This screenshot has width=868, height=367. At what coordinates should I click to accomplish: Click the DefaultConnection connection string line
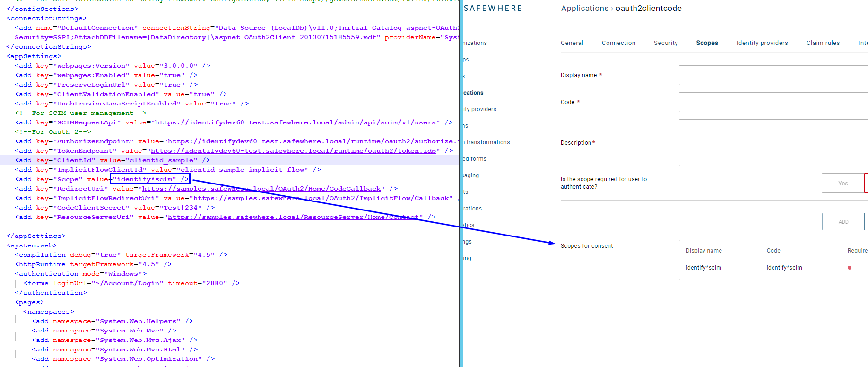pos(236,28)
